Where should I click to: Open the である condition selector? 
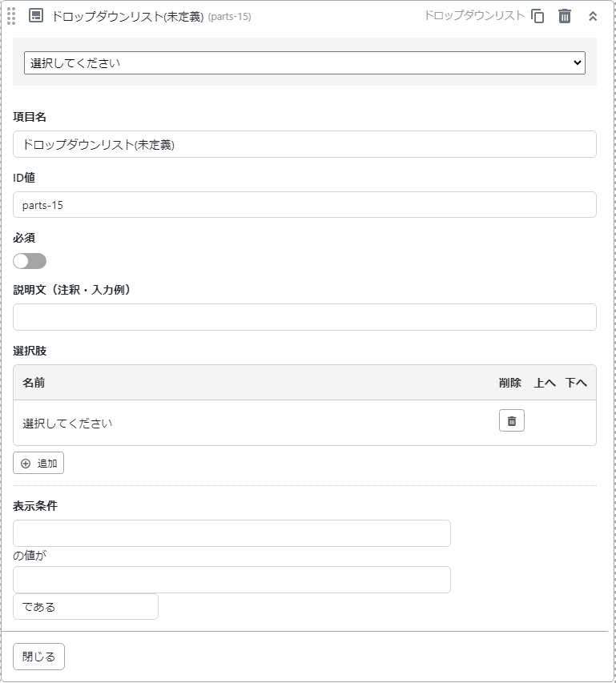[86, 607]
